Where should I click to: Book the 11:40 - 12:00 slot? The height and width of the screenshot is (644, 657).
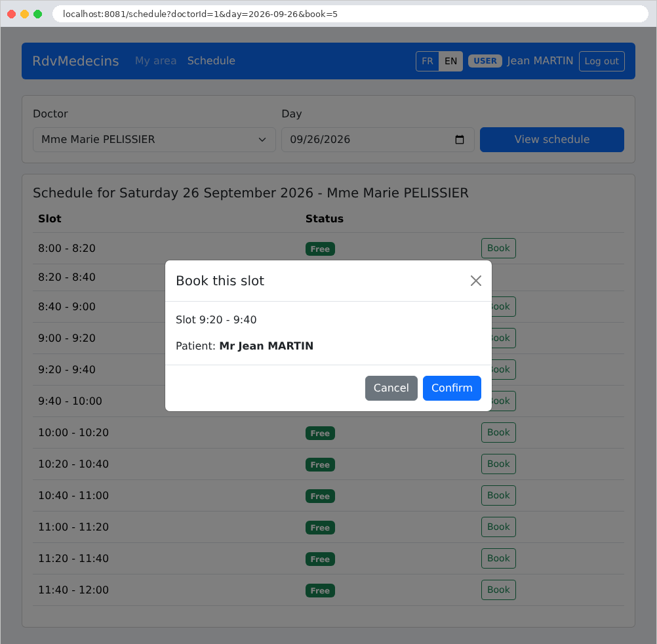(x=498, y=590)
